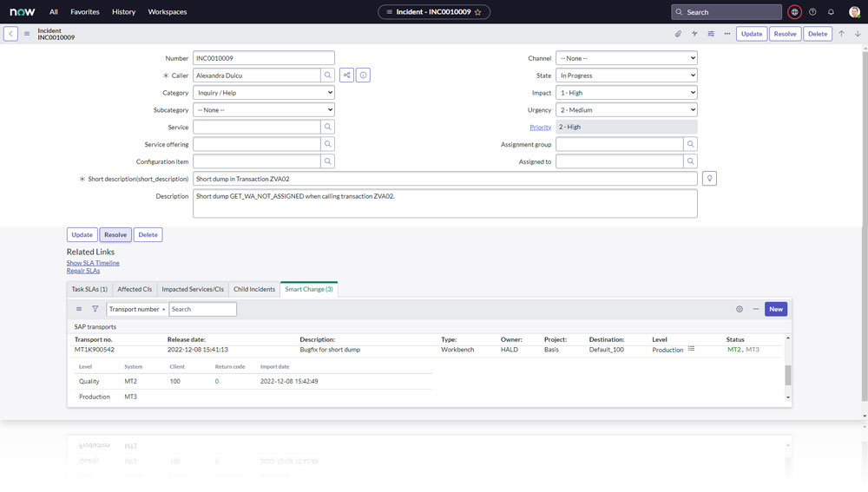Viewport: 868px width, 492px height.
Task: Open the globe scope picker icon
Action: [x=794, y=11]
